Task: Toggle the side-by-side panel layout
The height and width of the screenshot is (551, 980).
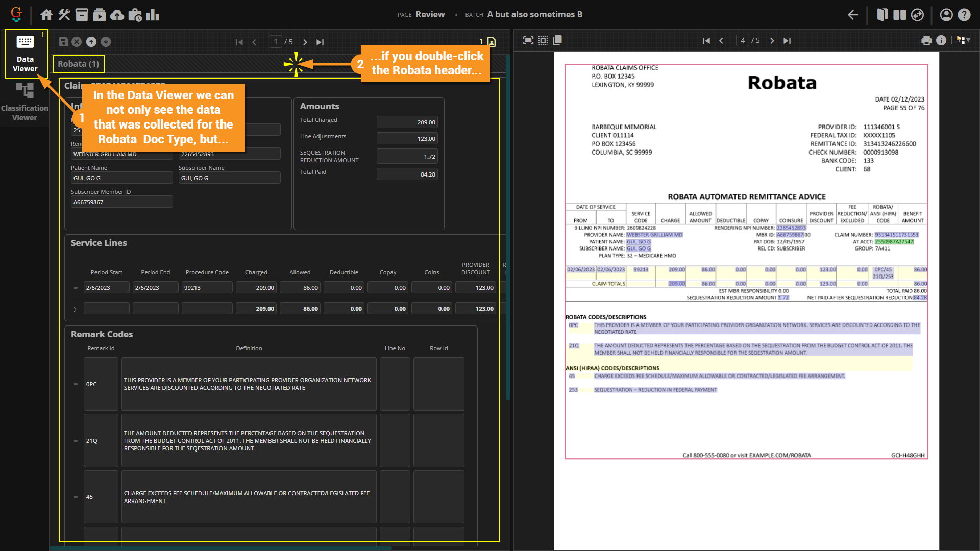Action: pos(900,15)
